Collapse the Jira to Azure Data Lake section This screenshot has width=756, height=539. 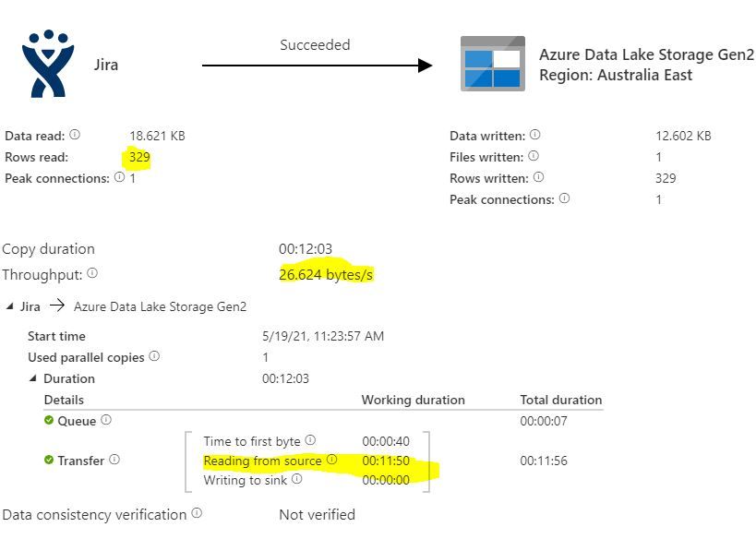[9, 305]
